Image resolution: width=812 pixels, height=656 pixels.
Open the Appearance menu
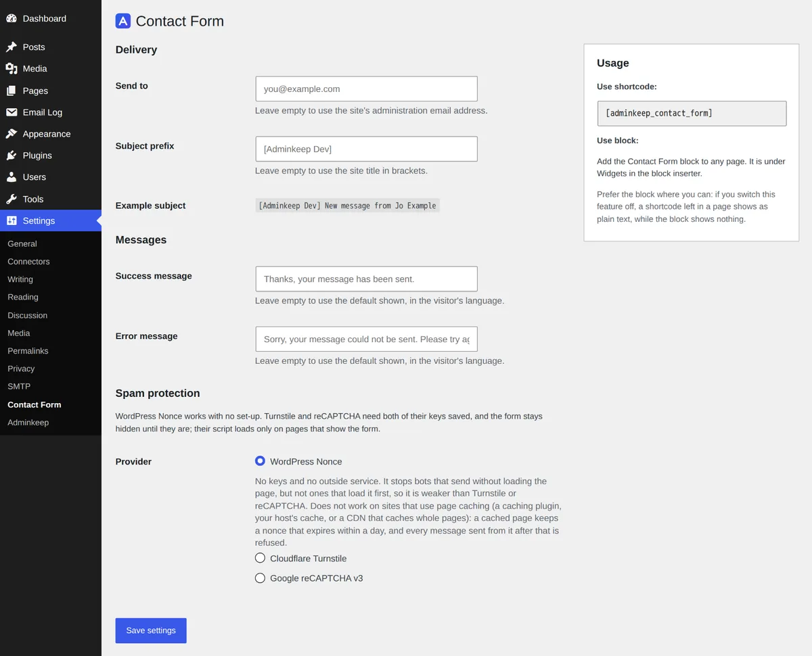[51, 134]
